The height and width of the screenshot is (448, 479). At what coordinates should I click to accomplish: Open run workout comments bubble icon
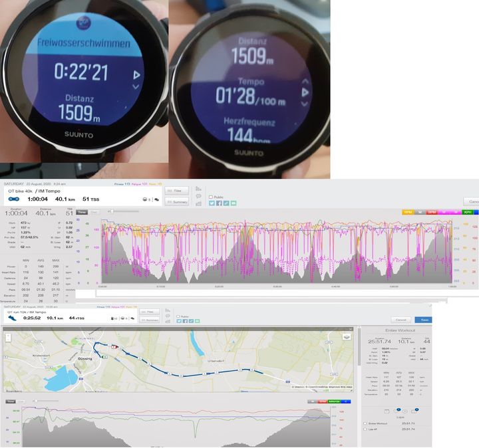[168, 316]
